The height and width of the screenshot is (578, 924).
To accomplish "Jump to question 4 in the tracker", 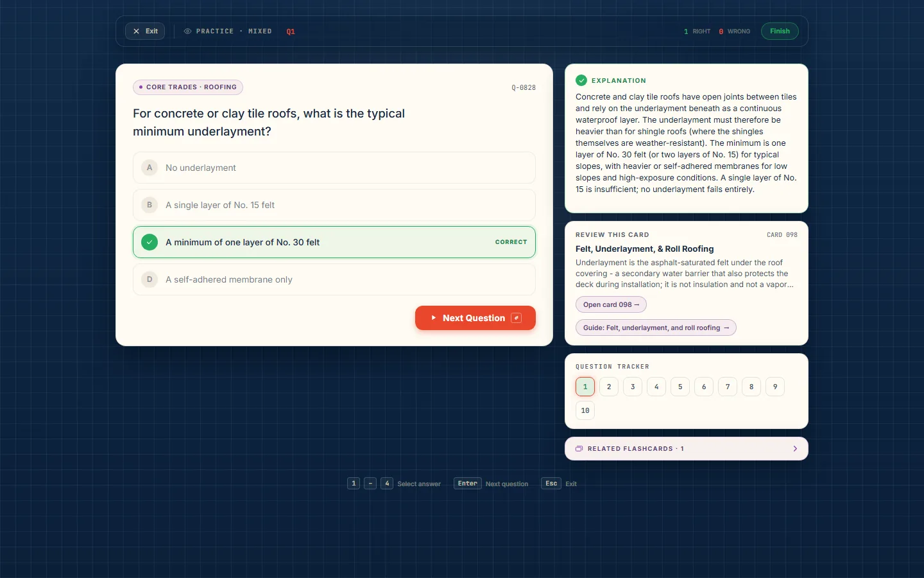I will point(656,387).
